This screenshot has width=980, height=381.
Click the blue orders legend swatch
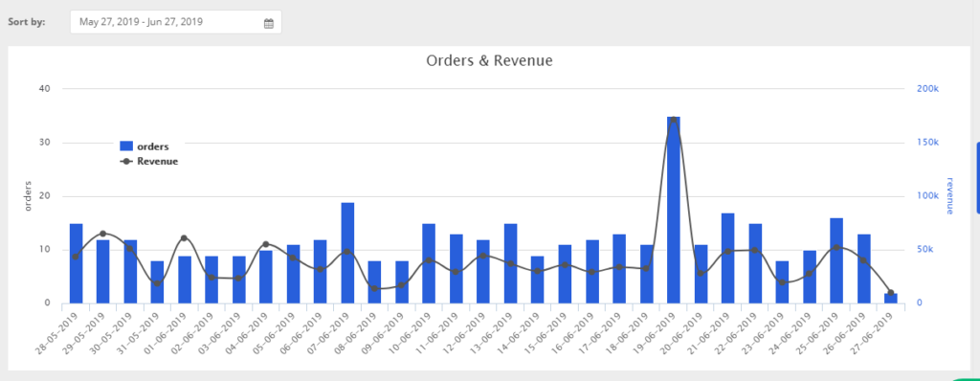(126, 146)
